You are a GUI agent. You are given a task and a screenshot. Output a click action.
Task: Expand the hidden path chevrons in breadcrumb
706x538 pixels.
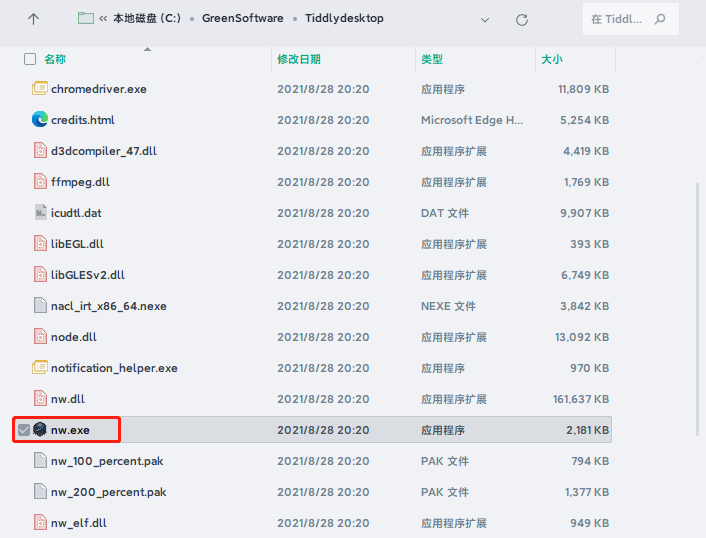pyautogui.click(x=103, y=18)
